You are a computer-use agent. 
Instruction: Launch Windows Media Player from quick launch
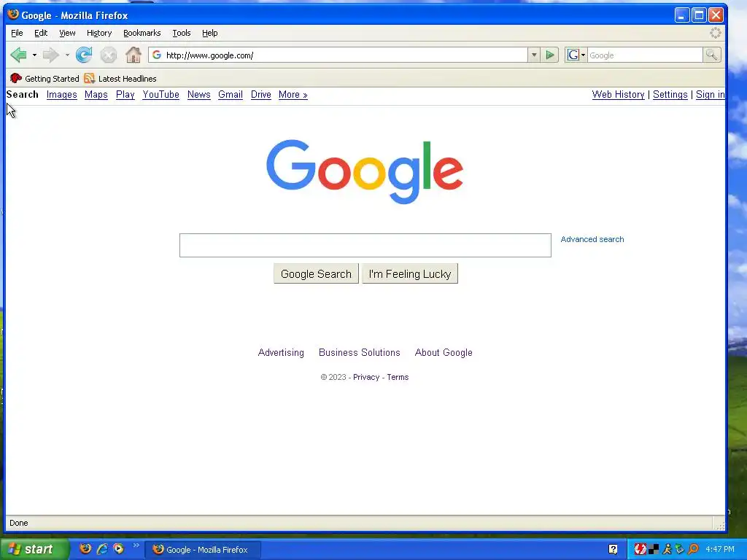coord(118,548)
